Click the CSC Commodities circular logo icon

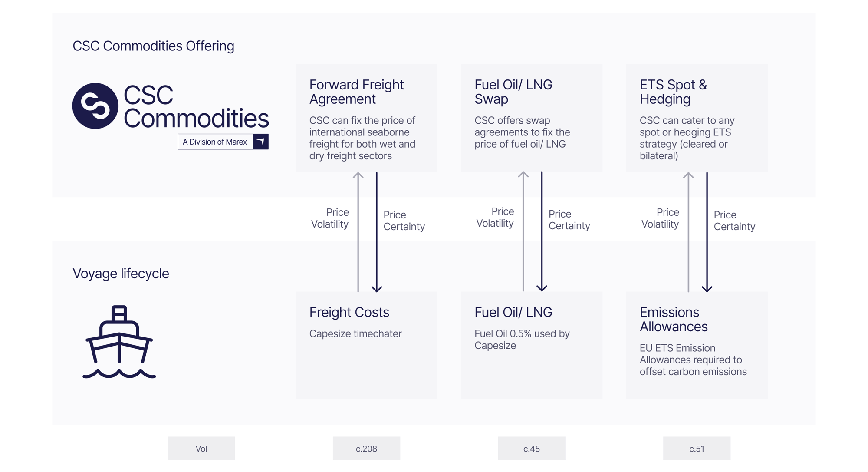pos(95,106)
